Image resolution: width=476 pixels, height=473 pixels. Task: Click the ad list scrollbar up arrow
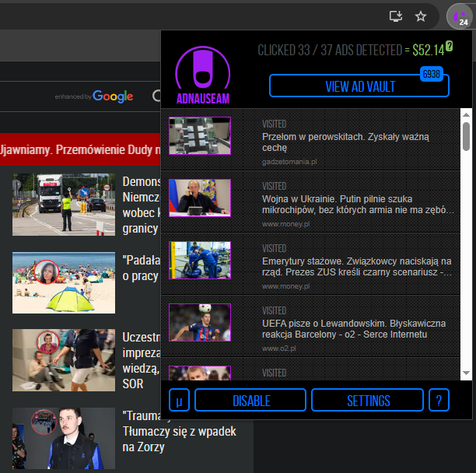point(466,114)
